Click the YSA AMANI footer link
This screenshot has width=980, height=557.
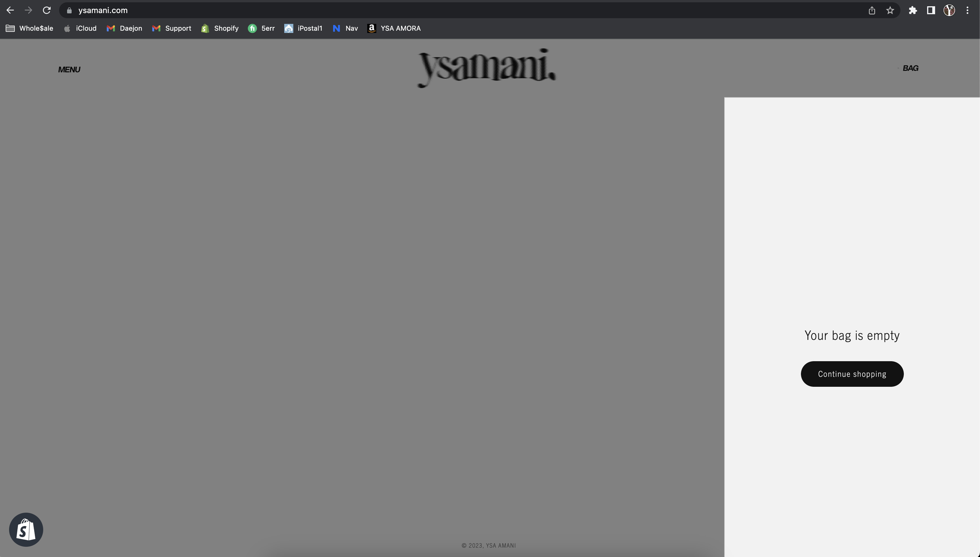click(x=501, y=546)
